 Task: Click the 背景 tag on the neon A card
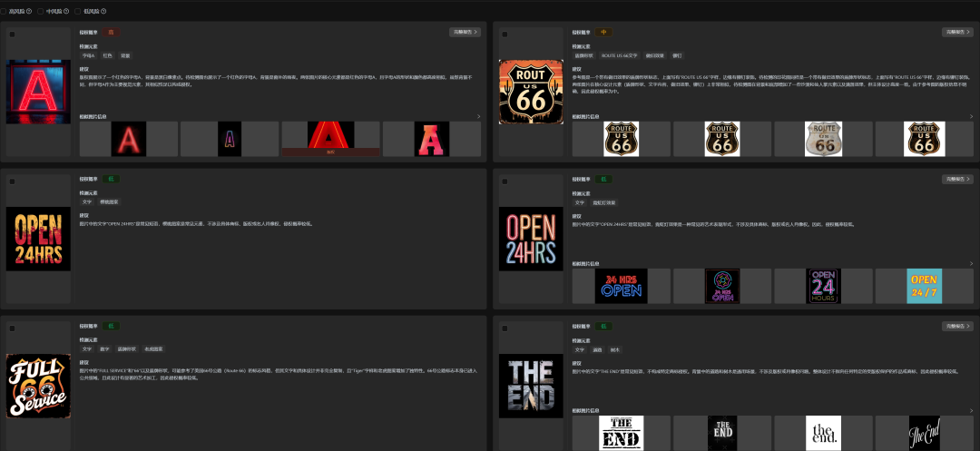point(125,55)
